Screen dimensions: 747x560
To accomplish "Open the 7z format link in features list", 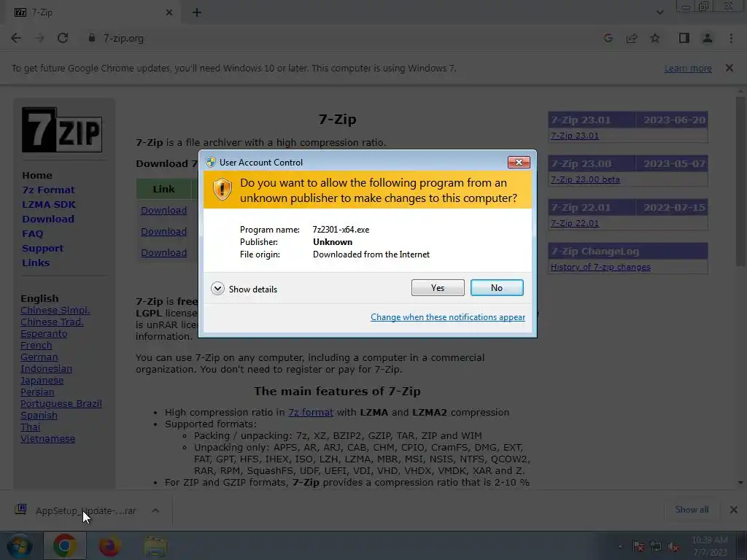I will (311, 413).
